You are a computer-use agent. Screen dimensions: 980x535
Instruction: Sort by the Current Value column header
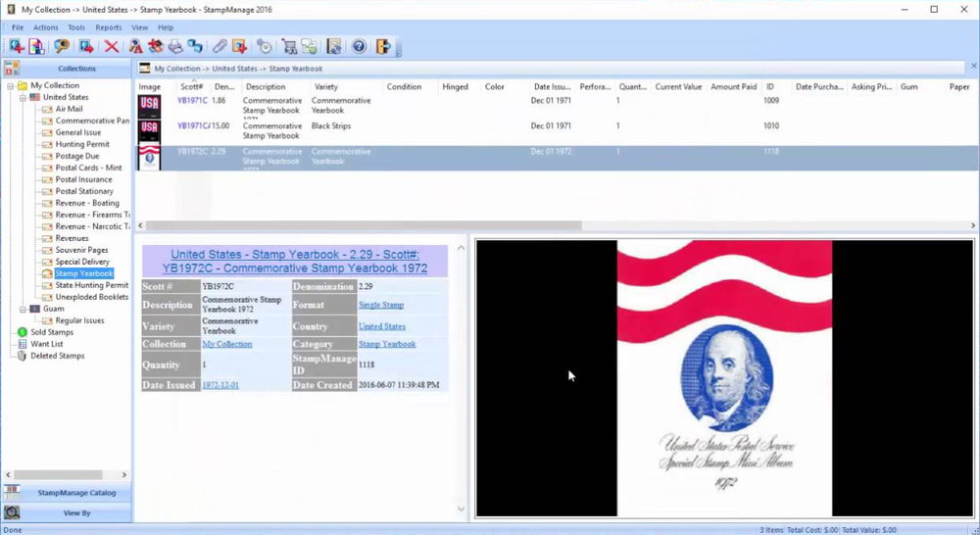pyautogui.click(x=678, y=87)
